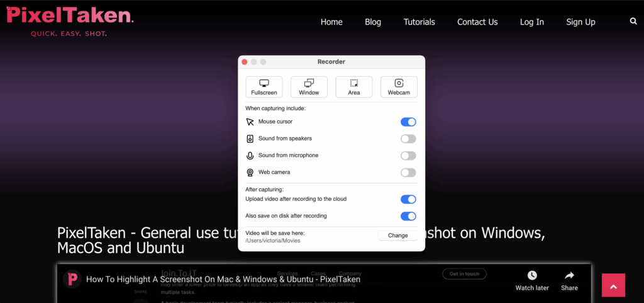644x303 pixels.
Task: Click 'Video will be save here:' label
Action: coord(275,233)
